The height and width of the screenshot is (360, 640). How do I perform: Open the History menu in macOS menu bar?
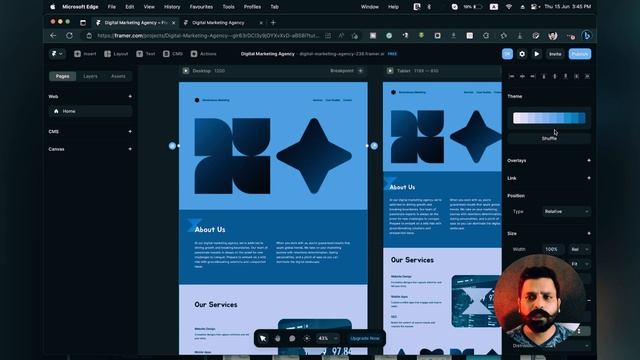click(x=172, y=7)
